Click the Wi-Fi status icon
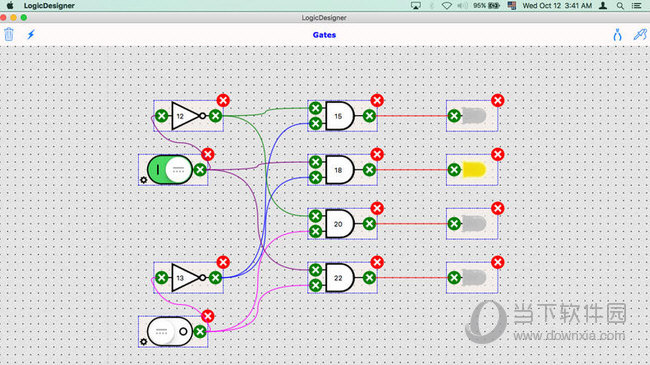This screenshot has height=365, width=650. coord(446,6)
